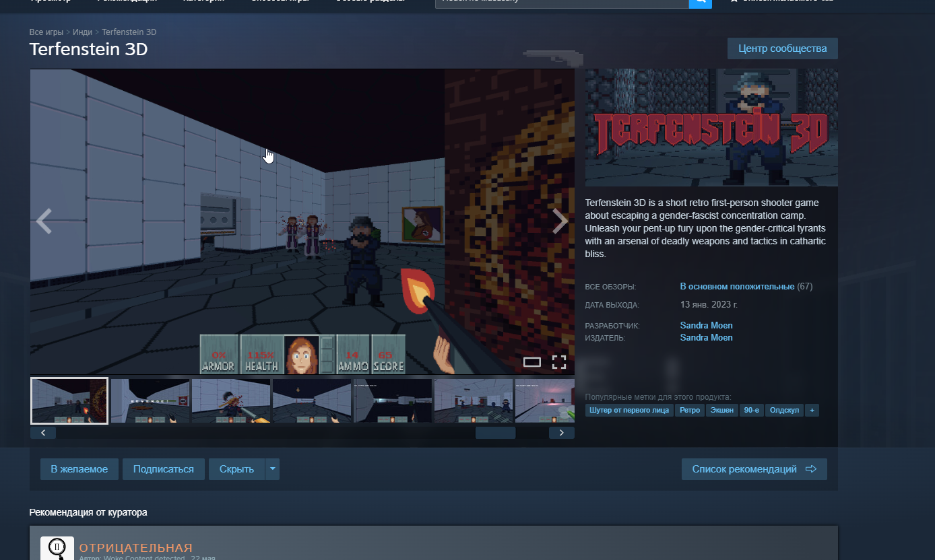Click the ВСЕ ОБЗОРЫ label

[x=610, y=287]
